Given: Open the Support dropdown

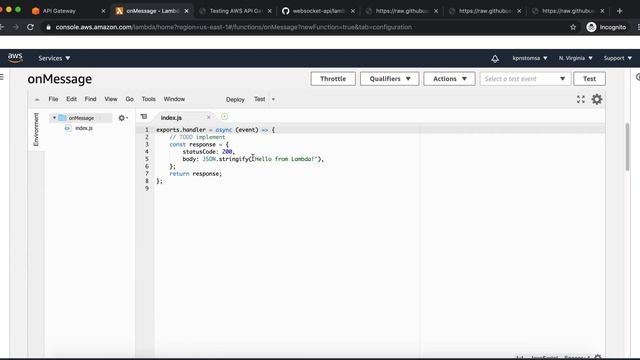Looking at the screenshot, I should (618, 58).
